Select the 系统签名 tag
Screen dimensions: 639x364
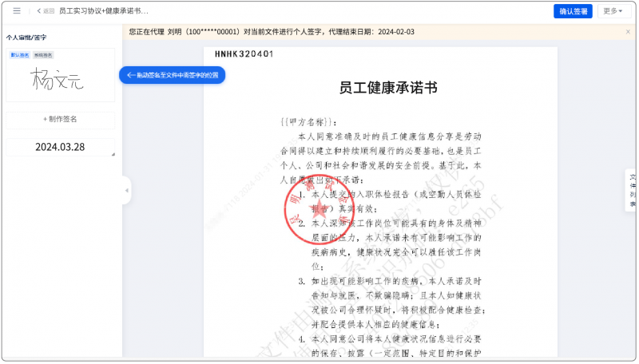tap(43, 55)
